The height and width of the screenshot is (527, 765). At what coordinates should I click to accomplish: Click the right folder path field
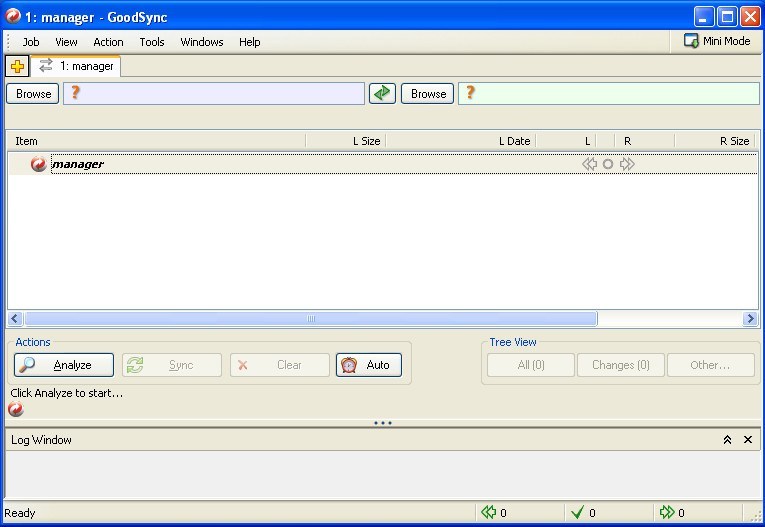tap(609, 93)
